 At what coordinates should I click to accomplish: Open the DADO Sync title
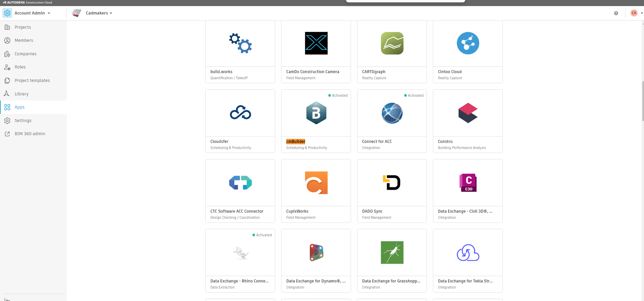pos(372,211)
